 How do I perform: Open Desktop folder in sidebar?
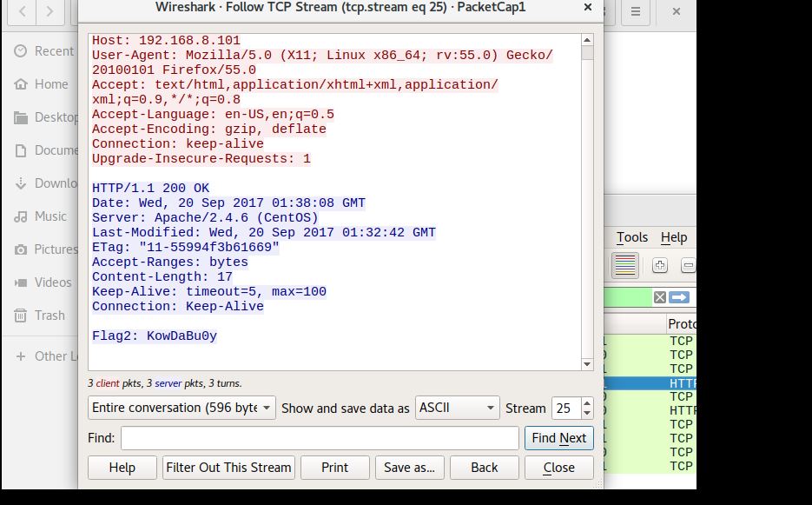coord(45,117)
